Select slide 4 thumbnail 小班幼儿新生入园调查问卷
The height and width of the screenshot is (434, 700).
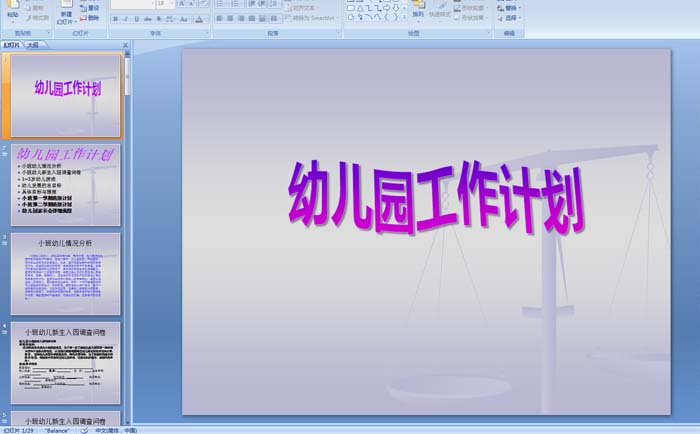[66, 363]
